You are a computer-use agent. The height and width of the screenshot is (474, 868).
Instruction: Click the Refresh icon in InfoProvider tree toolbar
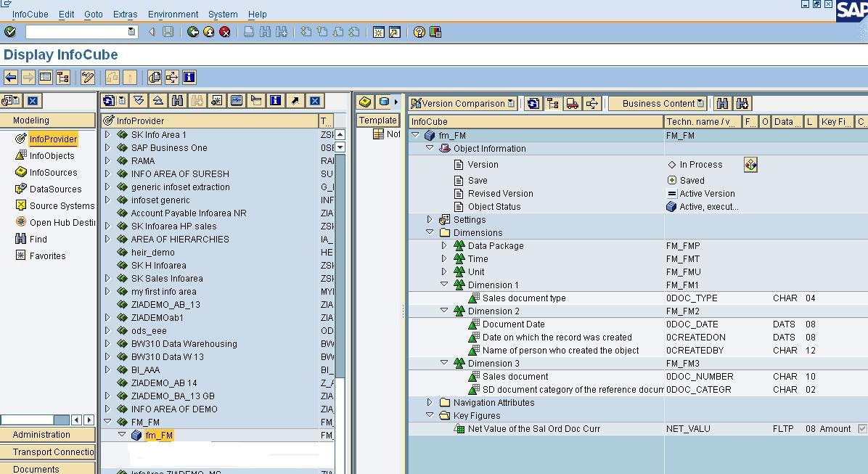(x=109, y=101)
